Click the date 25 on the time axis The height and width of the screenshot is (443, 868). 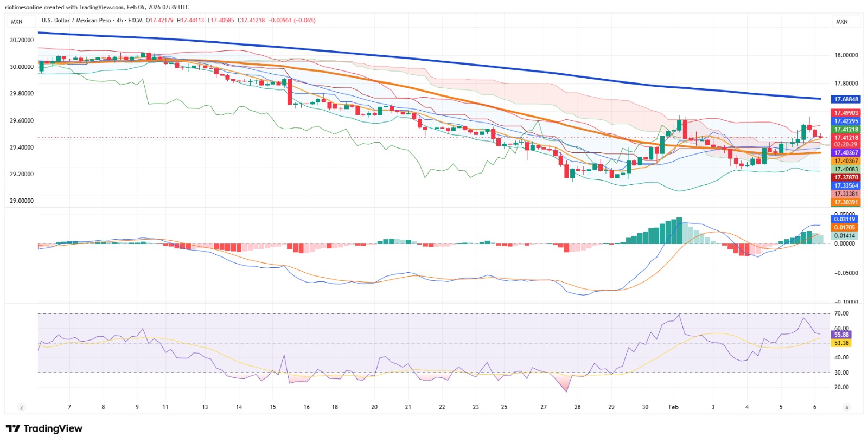504,407
